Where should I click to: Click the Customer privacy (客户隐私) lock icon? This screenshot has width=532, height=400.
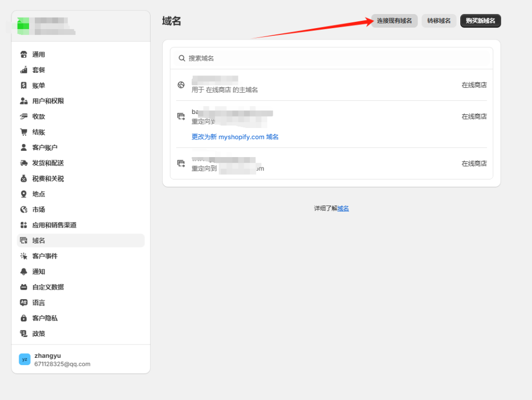pos(23,318)
